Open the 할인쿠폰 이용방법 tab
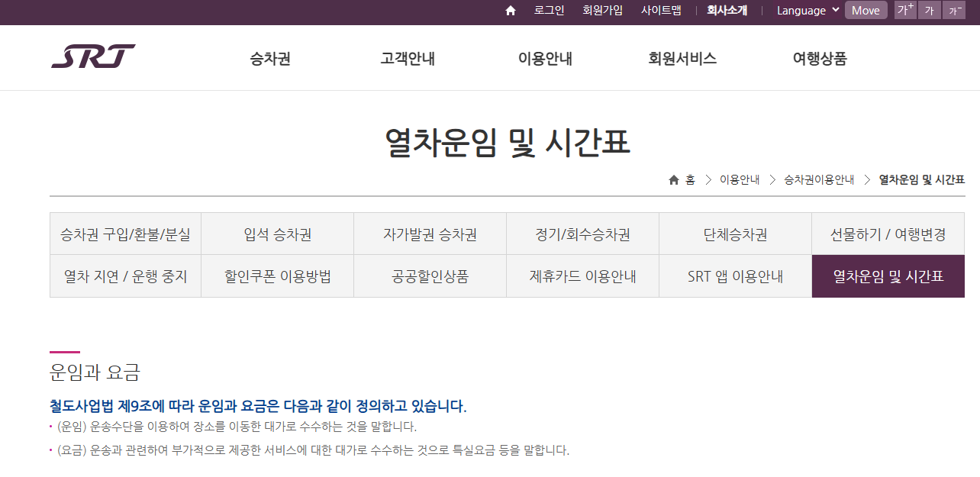The height and width of the screenshot is (477, 980). click(277, 276)
